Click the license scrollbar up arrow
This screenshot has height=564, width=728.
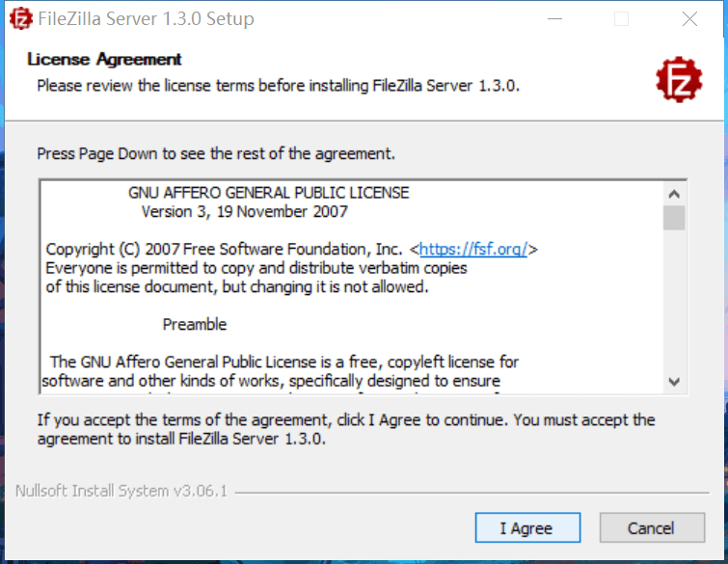(x=674, y=194)
